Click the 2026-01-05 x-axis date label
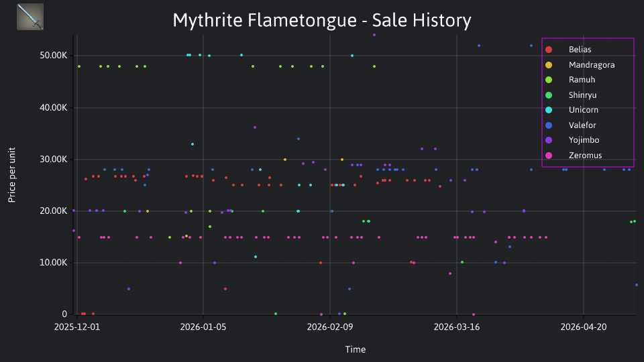The image size is (644, 362). [203, 326]
